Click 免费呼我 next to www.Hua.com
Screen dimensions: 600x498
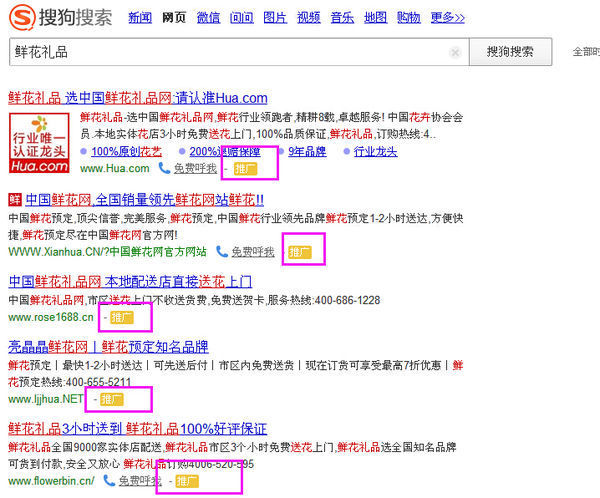coord(195,168)
